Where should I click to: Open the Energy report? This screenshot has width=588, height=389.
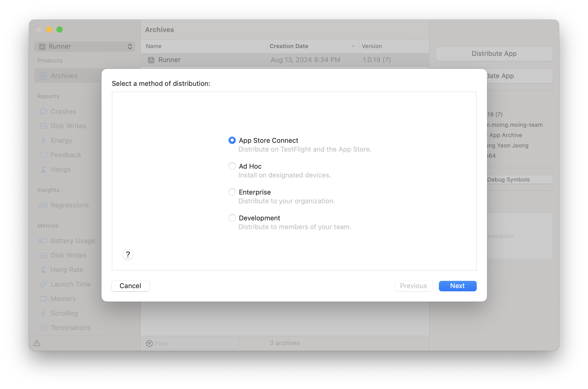click(61, 140)
